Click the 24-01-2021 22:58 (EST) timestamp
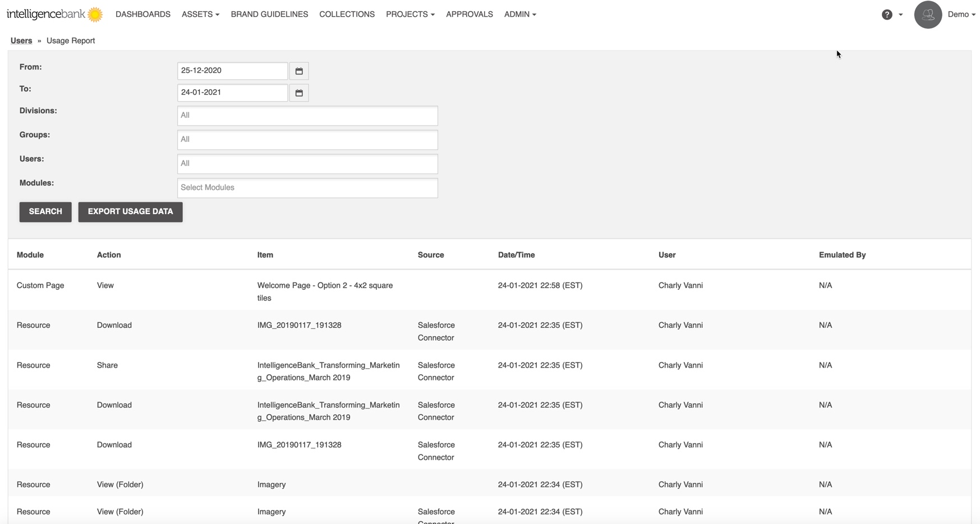Viewport: 980px width, 524px height. (540, 286)
